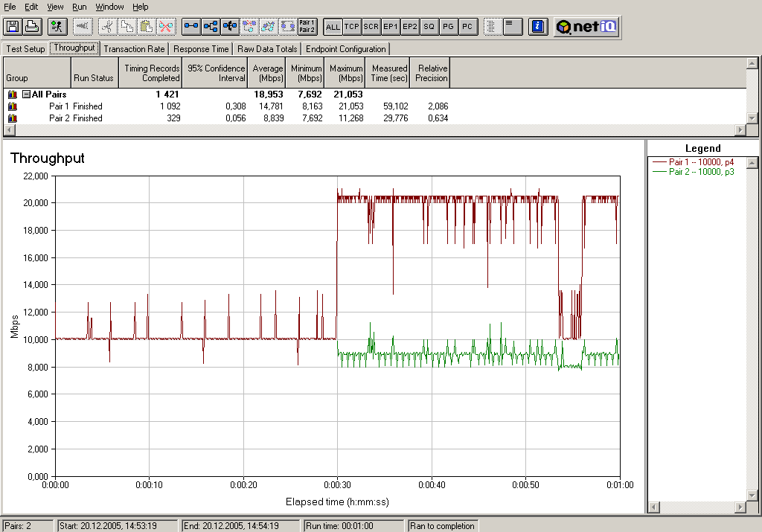Click the Average (Mbps) column header
The image size is (762, 532).
coord(268,73)
